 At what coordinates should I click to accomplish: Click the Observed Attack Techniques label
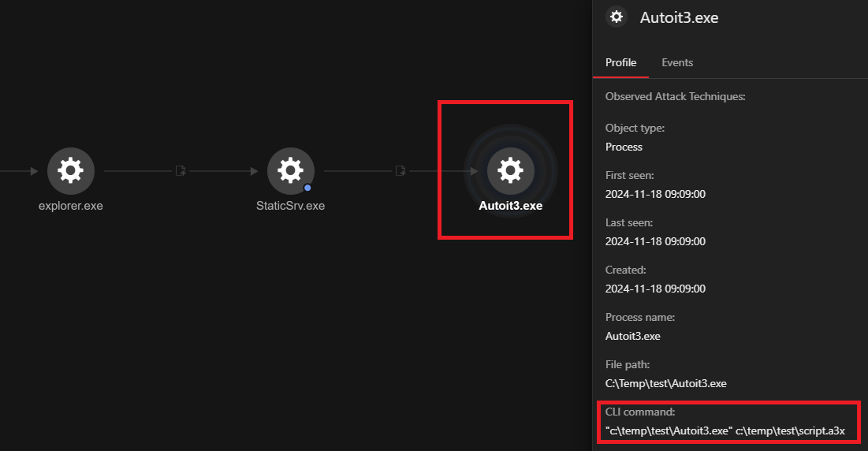point(675,96)
